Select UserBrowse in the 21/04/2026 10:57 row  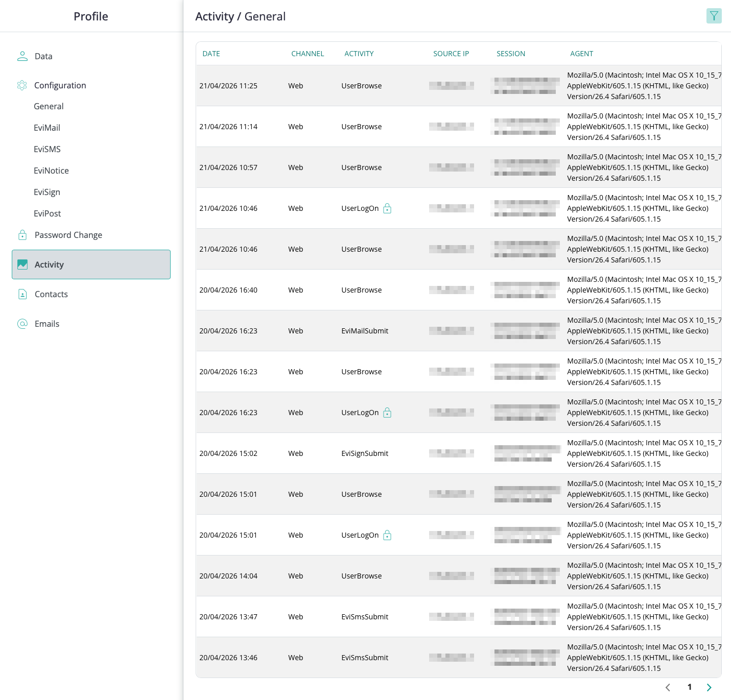[362, 167]
